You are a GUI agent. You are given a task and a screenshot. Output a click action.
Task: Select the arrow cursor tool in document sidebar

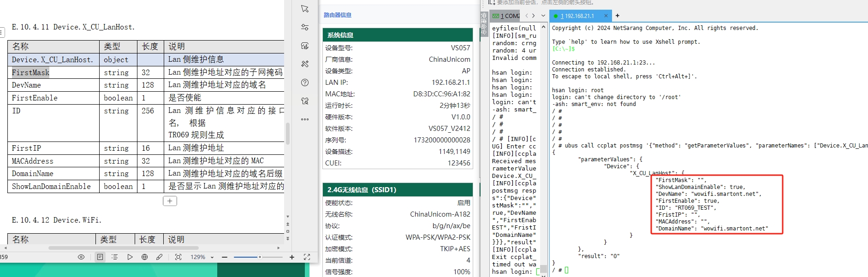coord(305,9)
